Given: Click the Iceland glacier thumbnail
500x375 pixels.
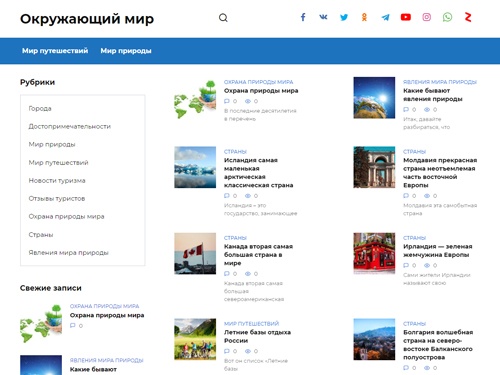Looking at the screenshot, I should 195,167.
